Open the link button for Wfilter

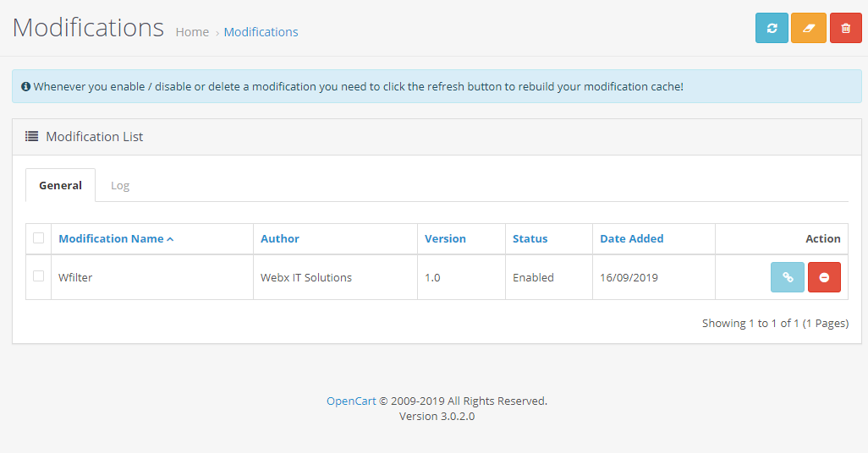click(x=787, y=277)
